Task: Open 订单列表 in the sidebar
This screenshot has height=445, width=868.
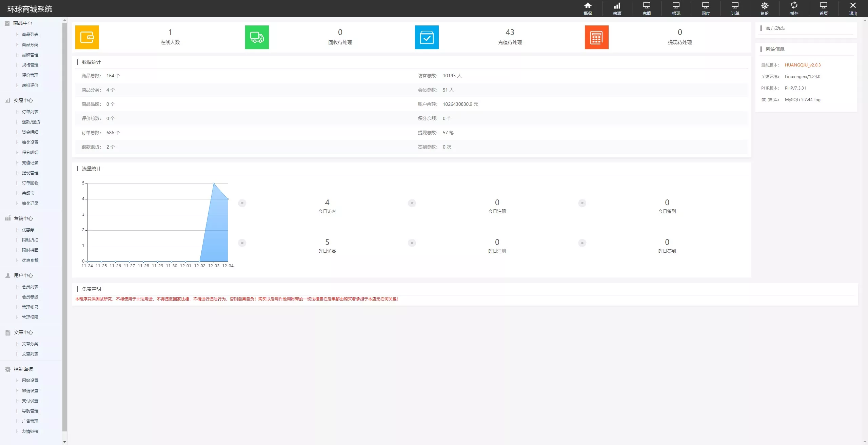Action: tap(30, 112)
